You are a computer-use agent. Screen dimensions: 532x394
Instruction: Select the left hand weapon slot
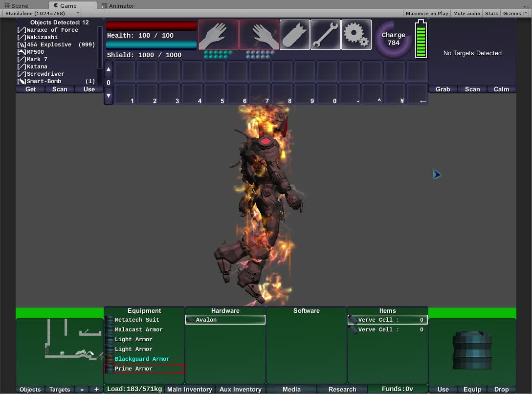click(218, 34)
